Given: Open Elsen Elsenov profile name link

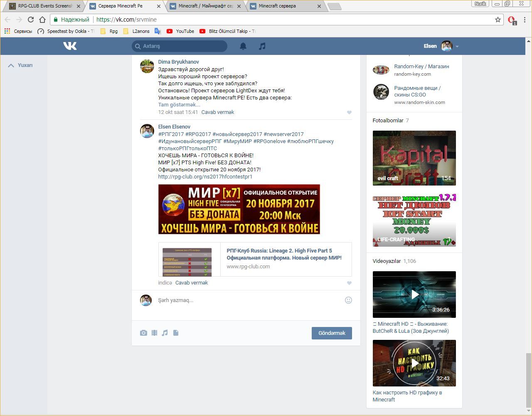Looking at the screenshot, I should point(174,127).
